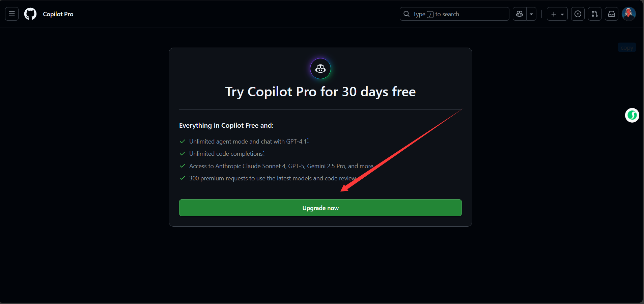The image size is (644, 304).
Task: Click the Upgrade now button
Action: click(320, 208)
